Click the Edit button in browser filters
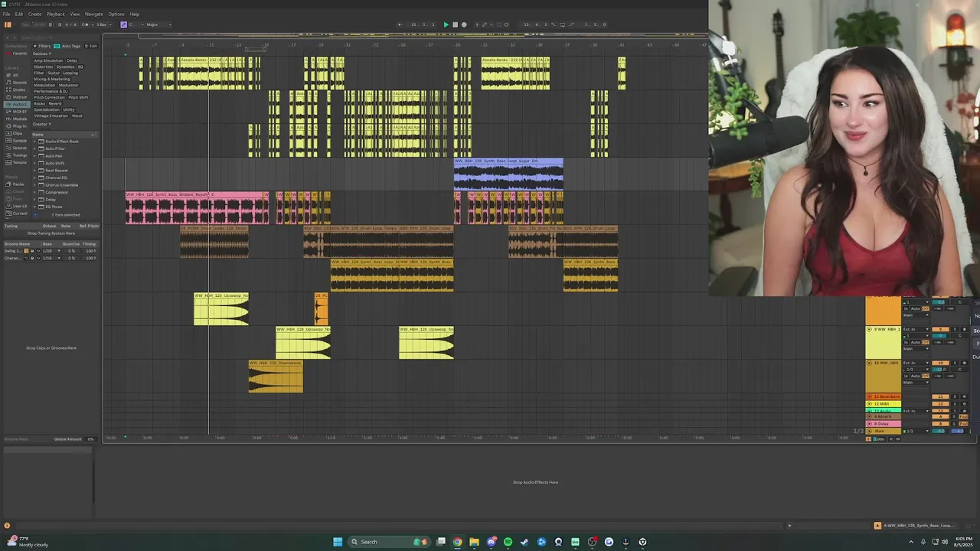980x551 pixels. tap(90, 46)
